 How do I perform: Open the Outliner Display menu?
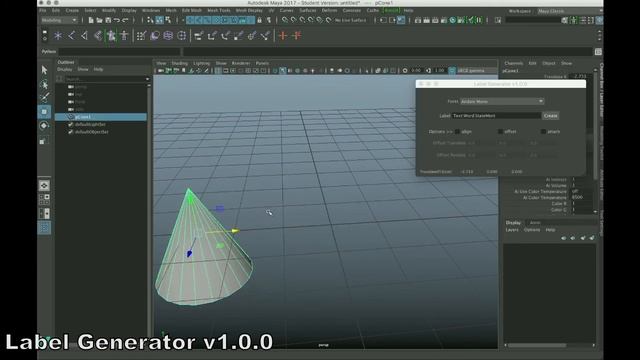64,69
